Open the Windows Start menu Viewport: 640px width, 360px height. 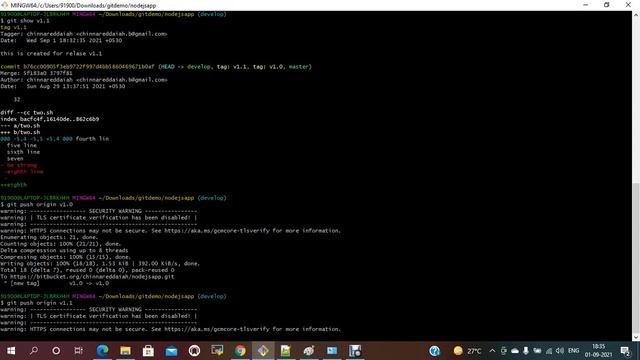11,351
